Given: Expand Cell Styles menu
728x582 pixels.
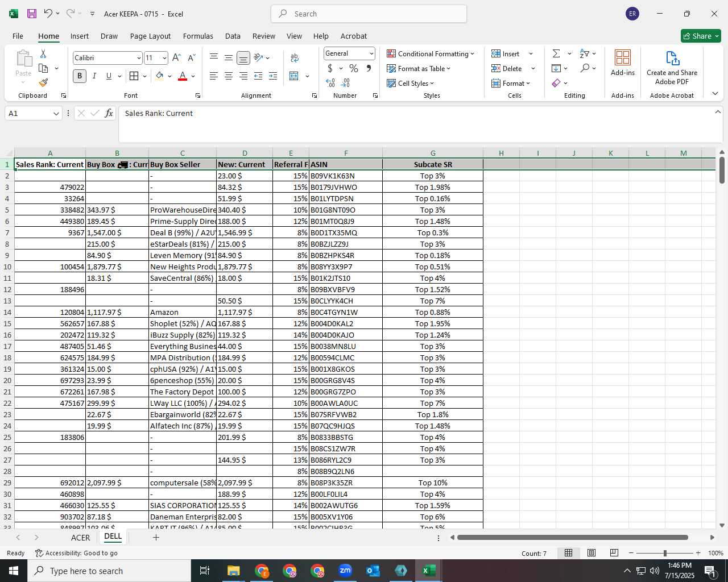Looking at the screenshot, I should tap(410, 83).
